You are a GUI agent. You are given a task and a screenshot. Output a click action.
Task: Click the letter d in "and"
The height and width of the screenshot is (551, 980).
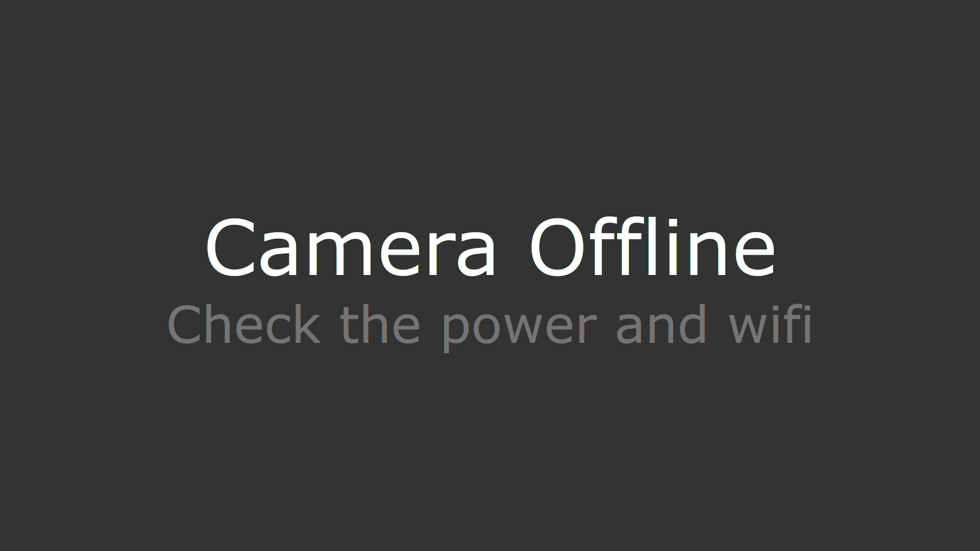[x=692, y=324]
